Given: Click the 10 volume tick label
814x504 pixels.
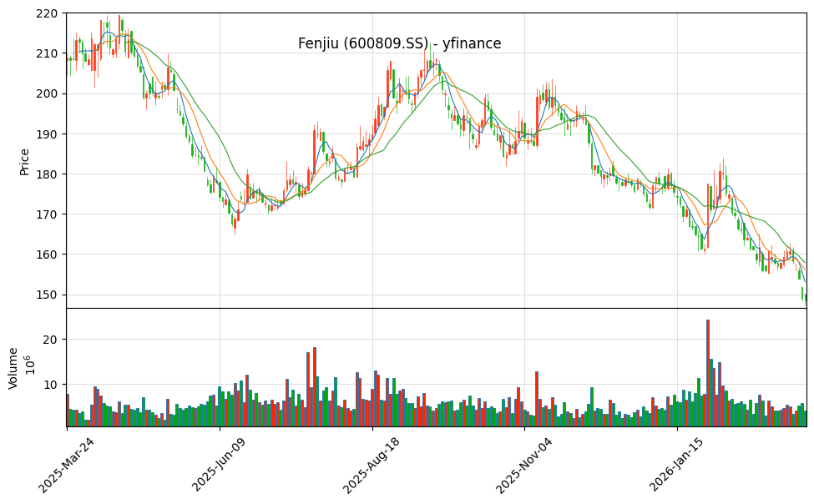Looking at the screenshot, I should (x=52, y=385).
